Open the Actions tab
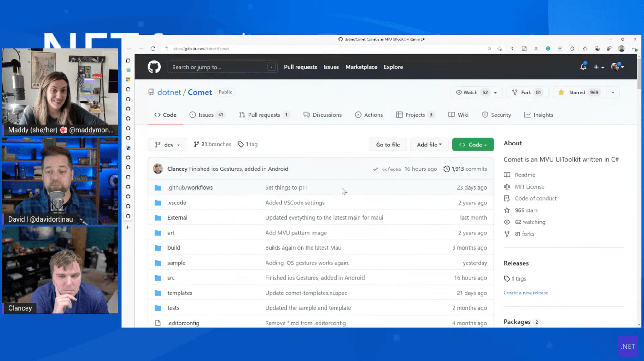644x361 pixels. point(369,115)
